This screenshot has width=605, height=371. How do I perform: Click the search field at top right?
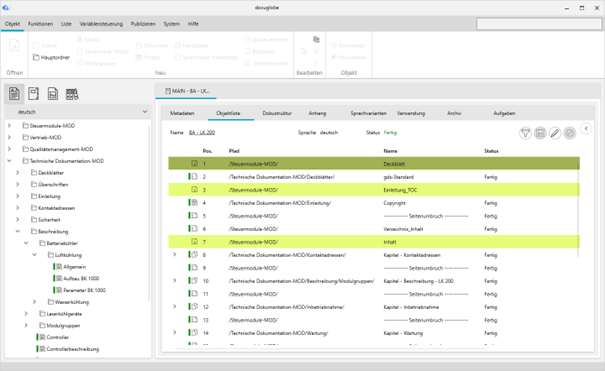[x=539, y=24]
